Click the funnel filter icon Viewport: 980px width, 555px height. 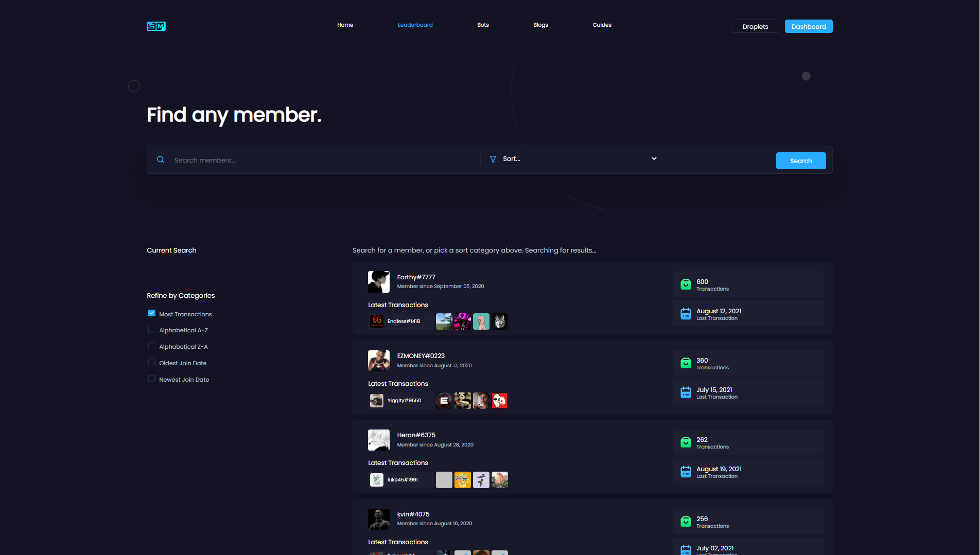pos(493,159)
